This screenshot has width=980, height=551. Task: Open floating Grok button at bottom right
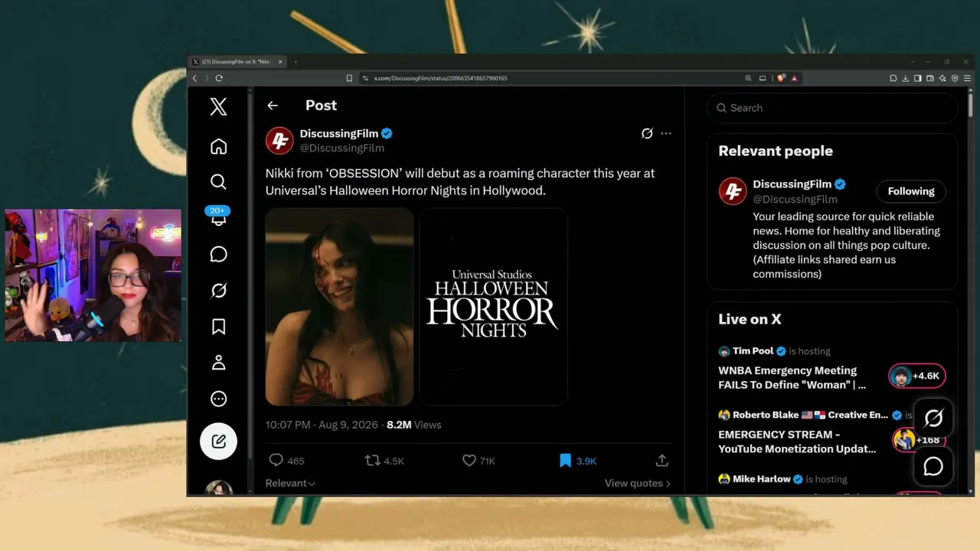pyautogui.click(x=933, y=418)
